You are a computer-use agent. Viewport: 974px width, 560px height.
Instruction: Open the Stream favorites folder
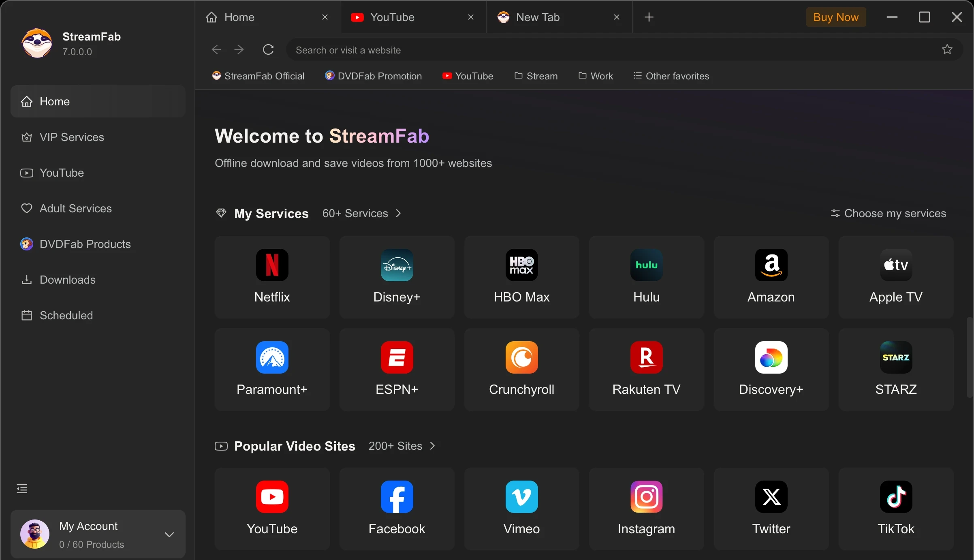(536, 76)
